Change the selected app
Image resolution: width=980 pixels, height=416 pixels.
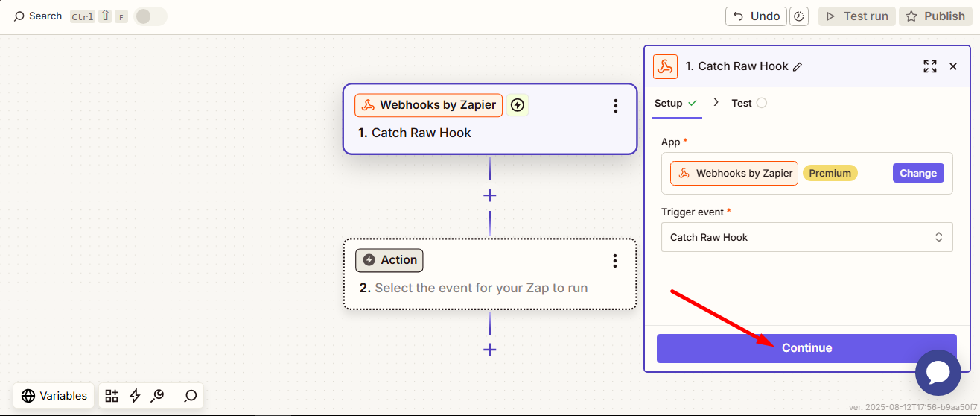click(918, 173)
